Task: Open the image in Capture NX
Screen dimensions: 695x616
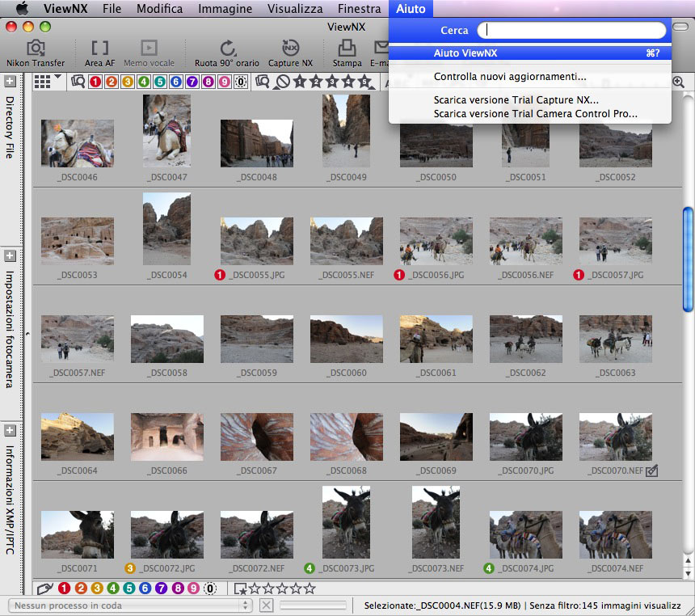Action: pyautogui.click(x=290, y=53)
